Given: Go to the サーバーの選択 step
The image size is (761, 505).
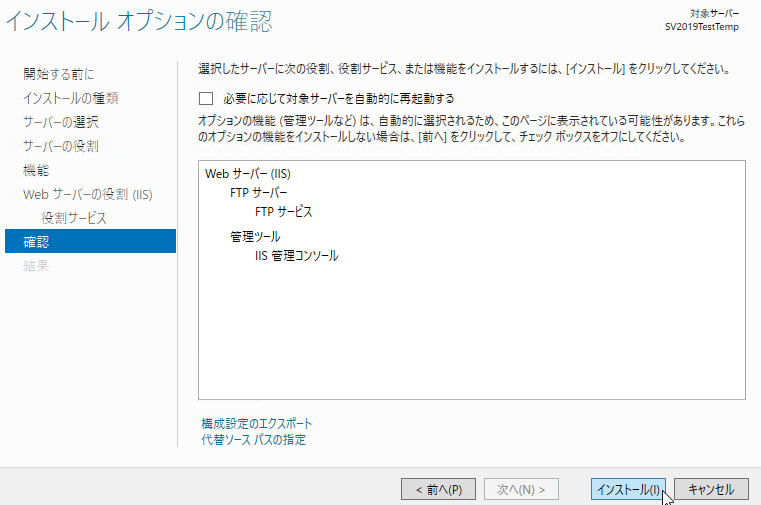Looking at the screenshot, I should (61, 122).
